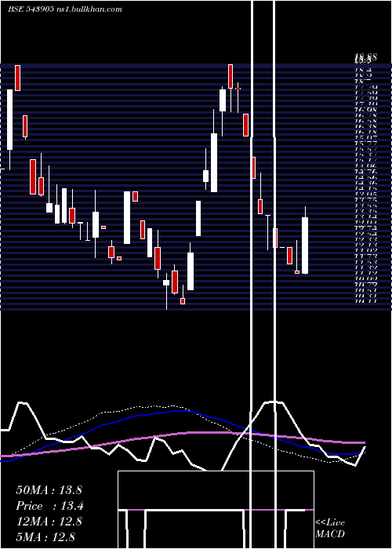The width and height of the screenshot is (392, 549).
Task: Click the 12MA : 12.8 label
Action: tap(49, 522)
